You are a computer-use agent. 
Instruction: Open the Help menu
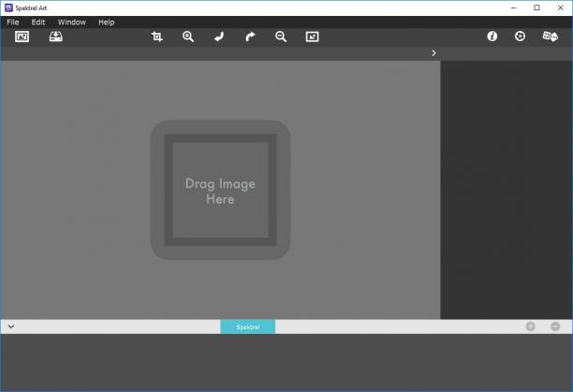click(x=107, y=22)
